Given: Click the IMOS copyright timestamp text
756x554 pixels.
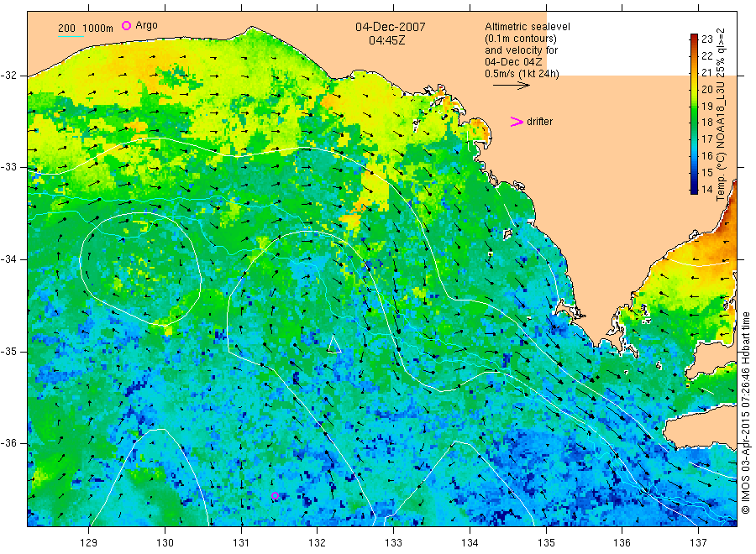Looking at the screenshot, I should pyautogui.click(x=746, y=413).
